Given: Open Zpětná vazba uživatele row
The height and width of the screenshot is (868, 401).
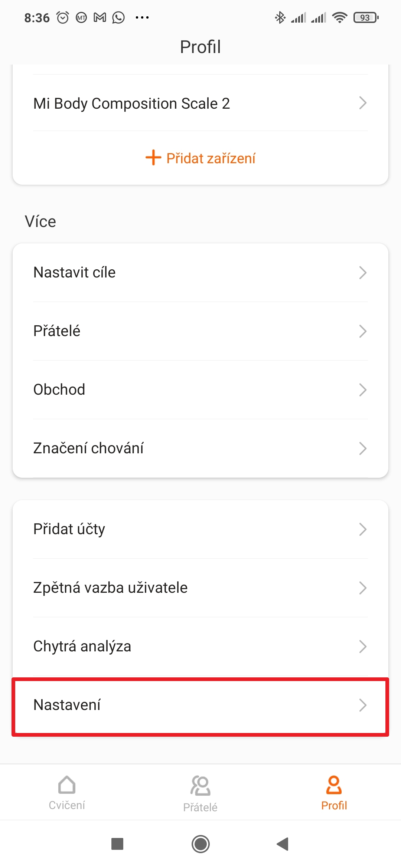Looking at the screenshot, I should (x=200, y=588).
